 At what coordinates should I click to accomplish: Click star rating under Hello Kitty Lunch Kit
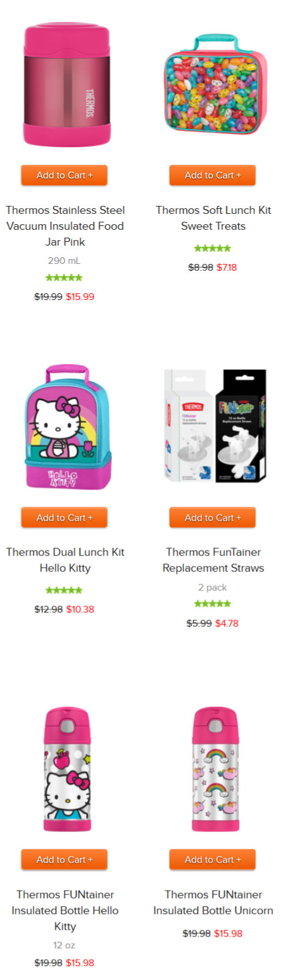click(x=64, y=590)
